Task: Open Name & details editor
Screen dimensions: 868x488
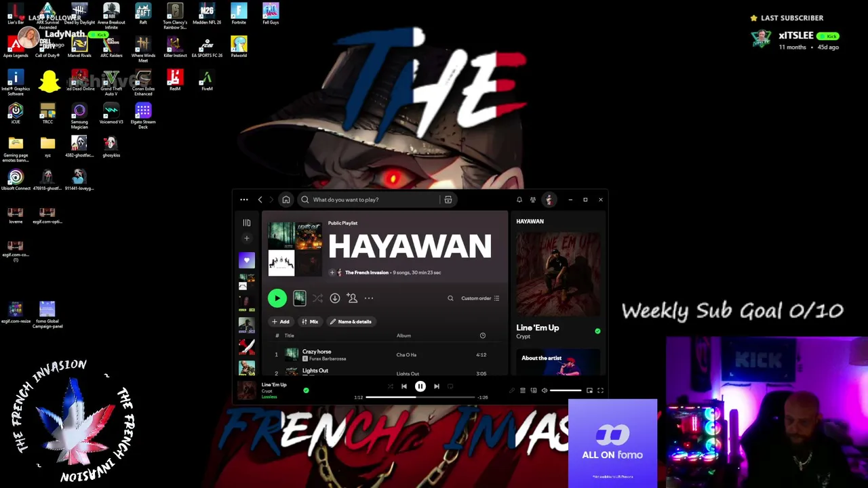Action: point(351,322)
